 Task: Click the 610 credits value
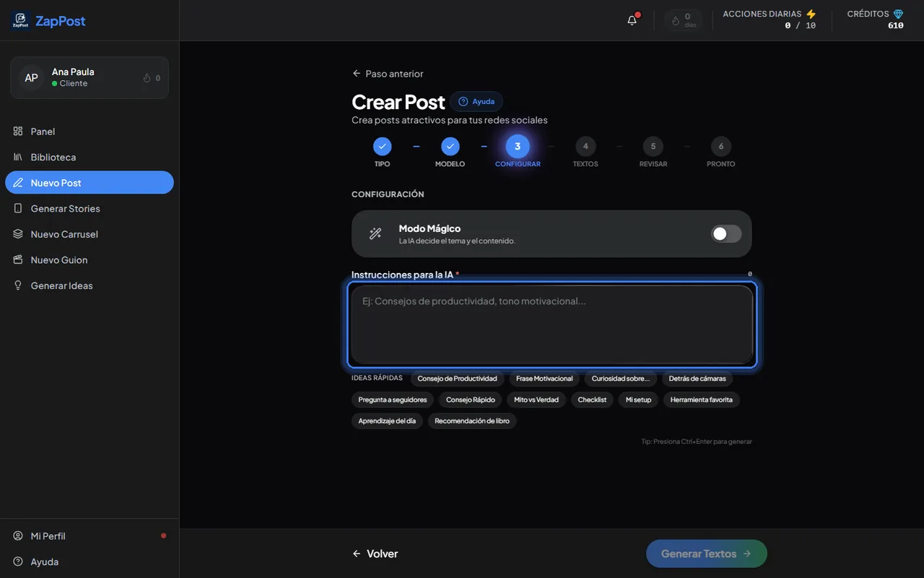(896, 25)
